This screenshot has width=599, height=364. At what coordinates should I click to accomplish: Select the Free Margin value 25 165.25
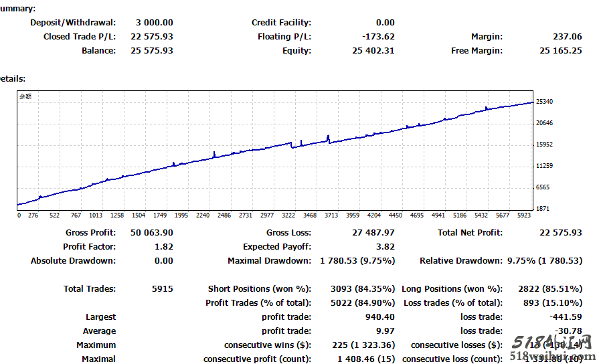pos(560,51)
